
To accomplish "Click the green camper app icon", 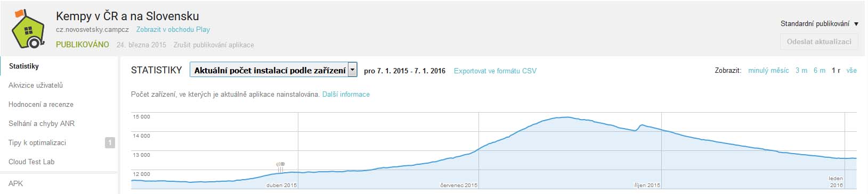I will pos(29,29).
